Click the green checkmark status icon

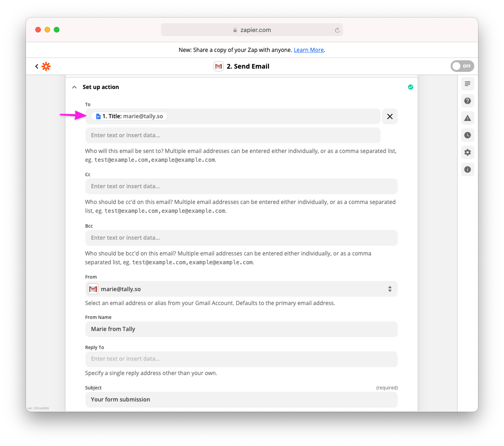click(410, 87)
